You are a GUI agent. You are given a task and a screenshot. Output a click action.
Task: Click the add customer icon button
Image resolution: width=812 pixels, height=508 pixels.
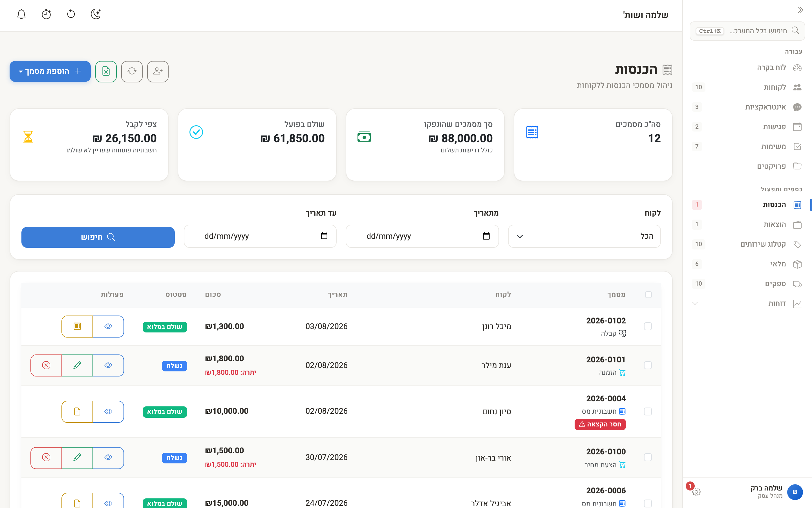coord(158,71)
